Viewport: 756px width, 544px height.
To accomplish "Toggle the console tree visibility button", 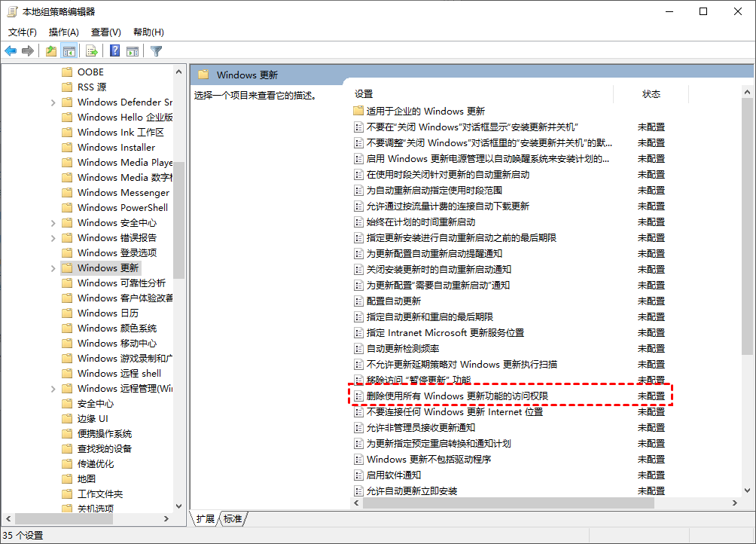I will click(69, 50).
